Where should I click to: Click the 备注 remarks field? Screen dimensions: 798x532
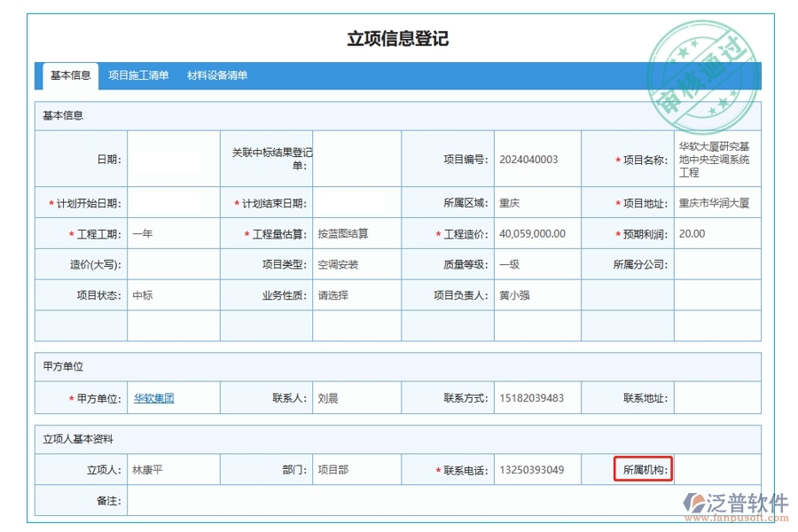[355, 499]
